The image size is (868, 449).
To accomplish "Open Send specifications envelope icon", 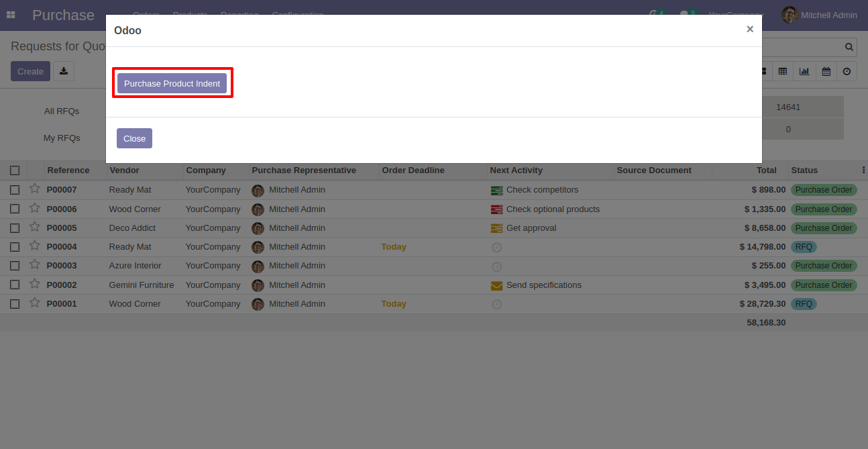I will tap(496, 285).
